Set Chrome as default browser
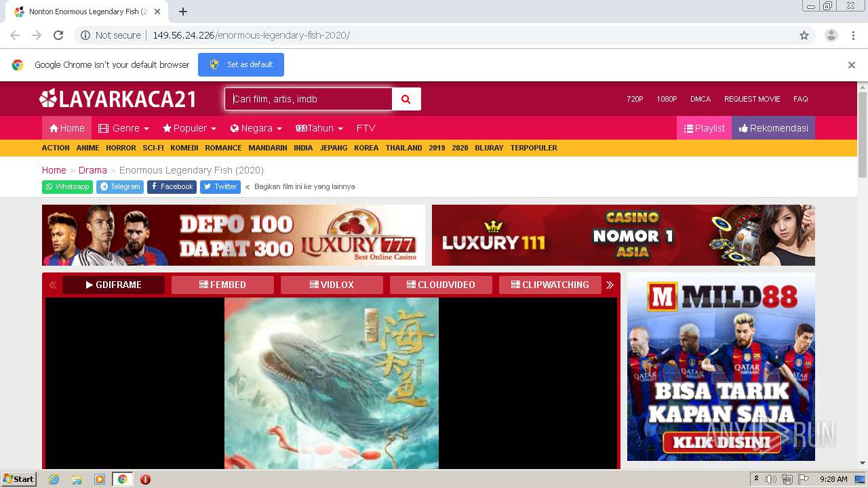 click(x=241, y=65)
